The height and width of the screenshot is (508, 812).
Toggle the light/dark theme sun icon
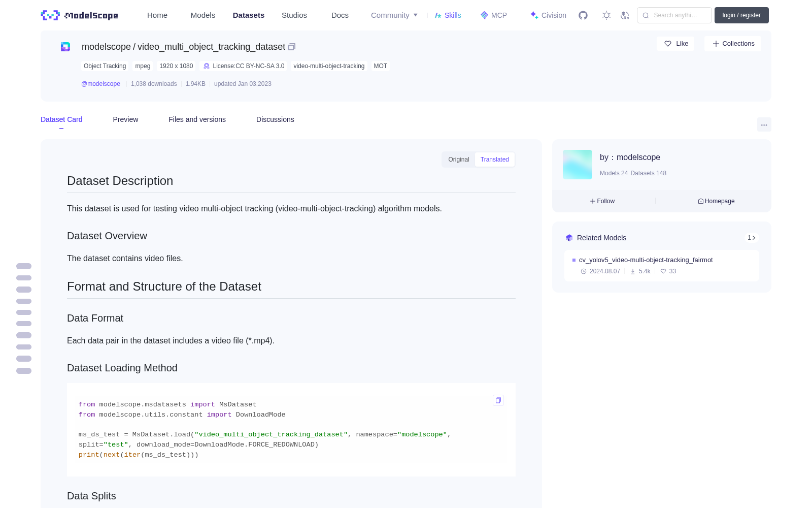click(x=606, y=15)
